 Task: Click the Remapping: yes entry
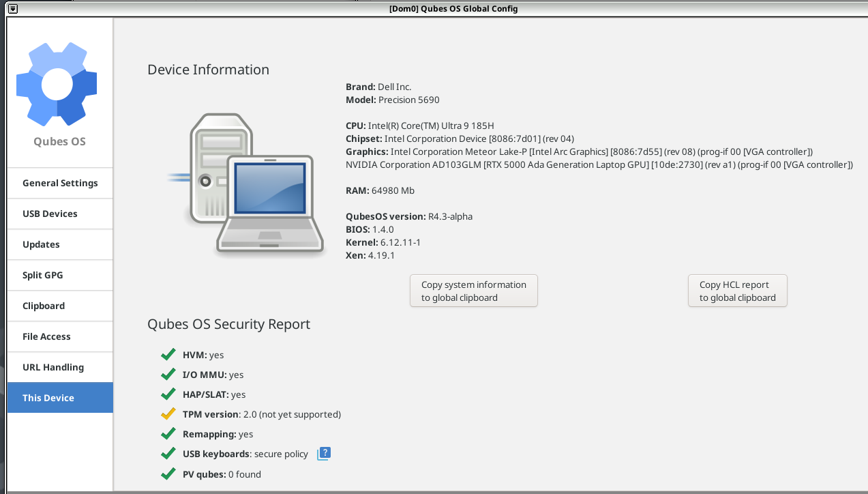click(x=218, y=434)
